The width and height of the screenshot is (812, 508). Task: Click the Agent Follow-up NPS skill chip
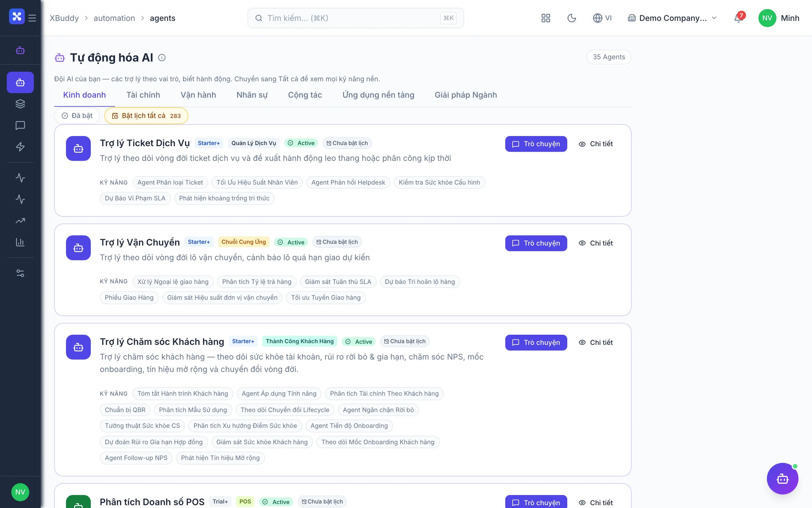click(x=136, y=458)
